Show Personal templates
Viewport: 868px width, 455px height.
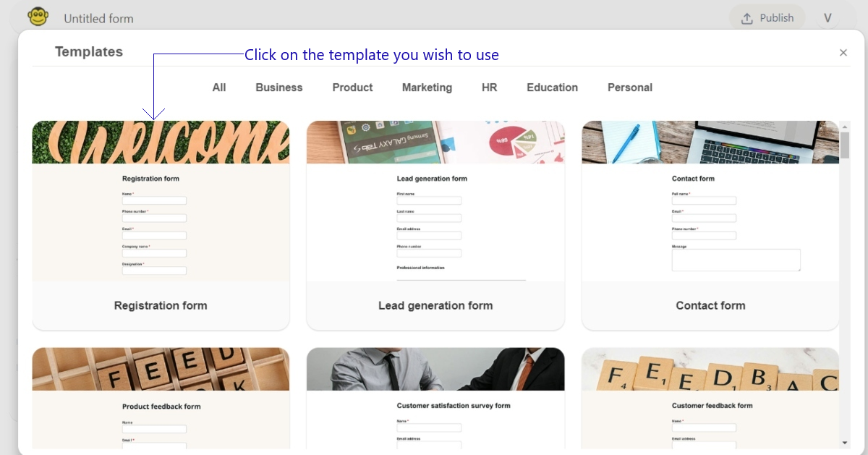click(x=629, y=87)
